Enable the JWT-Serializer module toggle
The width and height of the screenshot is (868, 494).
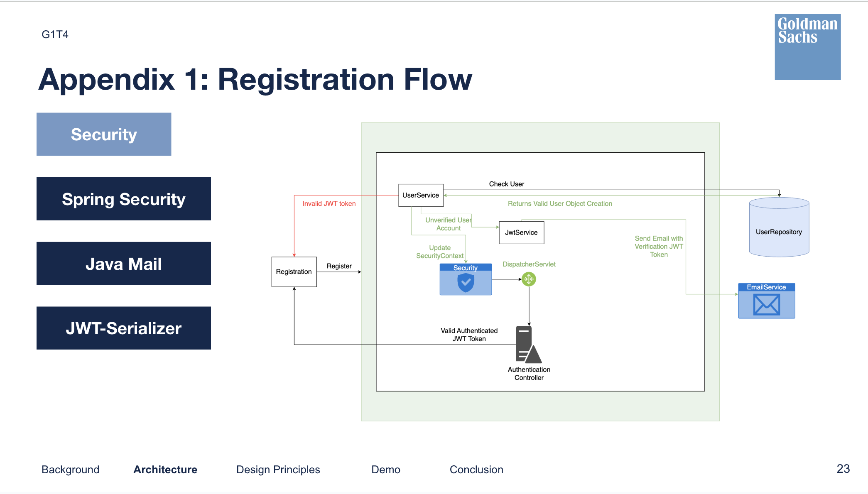click(126, 327)
